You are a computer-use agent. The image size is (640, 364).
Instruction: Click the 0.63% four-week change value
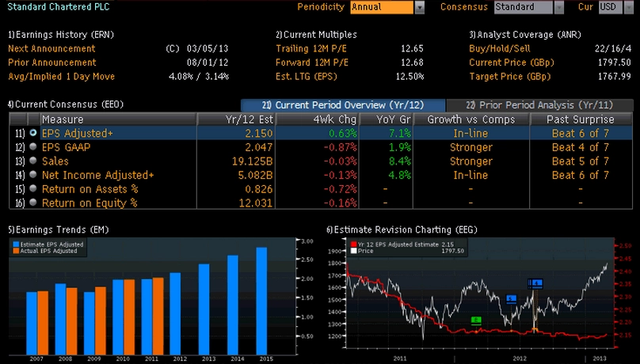343,133
